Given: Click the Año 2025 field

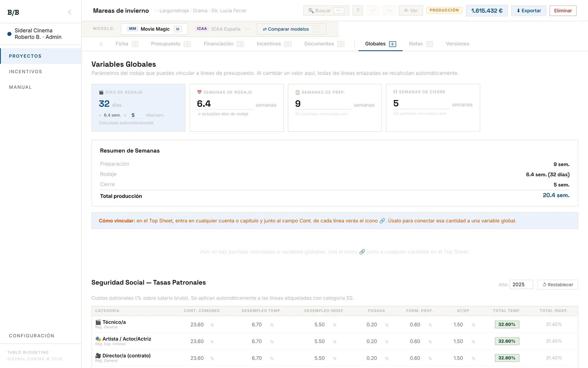Looking at the screenshot, I should click(x=521, y=285).
